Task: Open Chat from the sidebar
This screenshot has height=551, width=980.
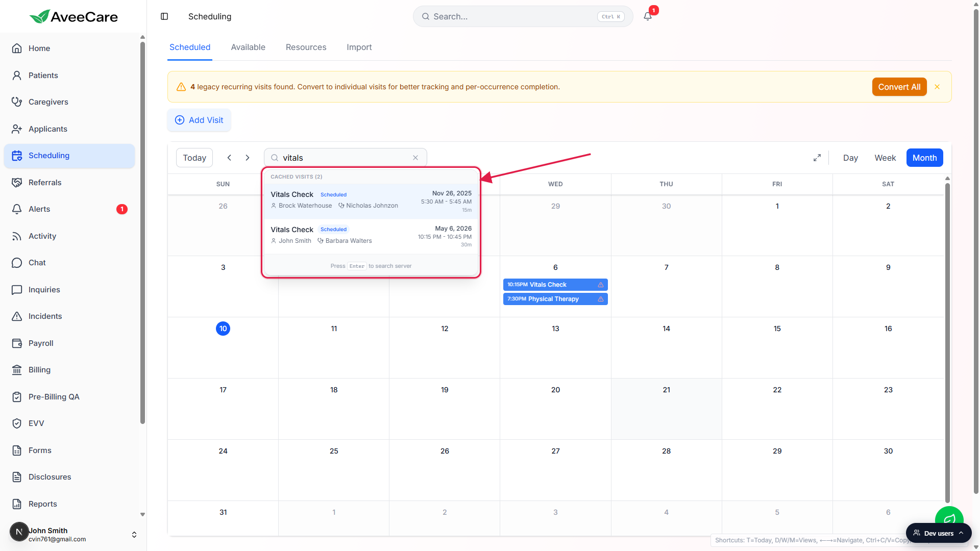Action: point(69,263)
